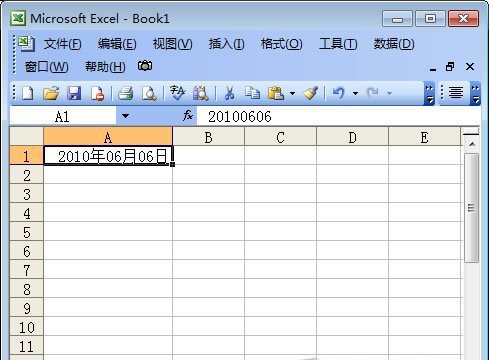Click the horizontal split box above scrollbar
The width and height of the screenshot is (489, 360).
(x=471, y=133)
